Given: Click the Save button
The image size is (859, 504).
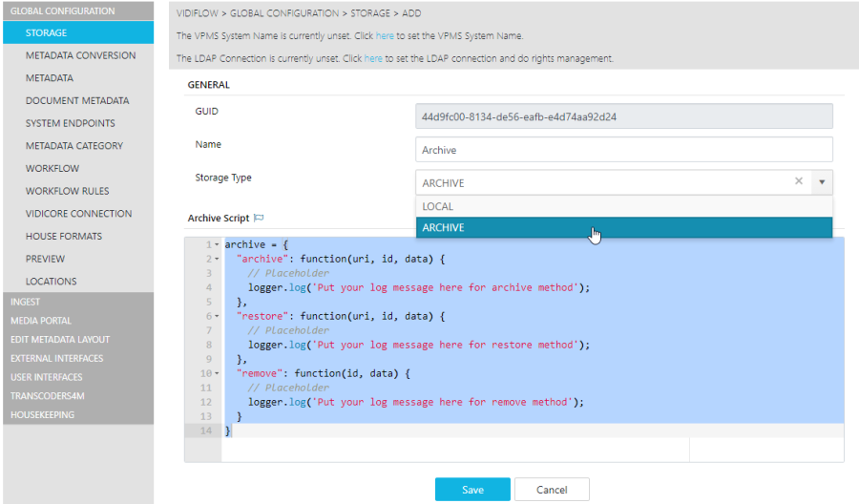Looking at the screenshot, I should click(472, 490).
